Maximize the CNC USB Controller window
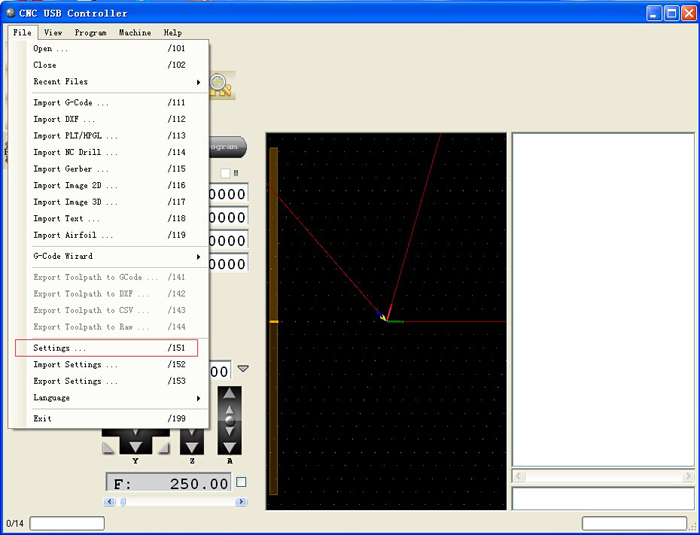 click(x=671, y=13)
